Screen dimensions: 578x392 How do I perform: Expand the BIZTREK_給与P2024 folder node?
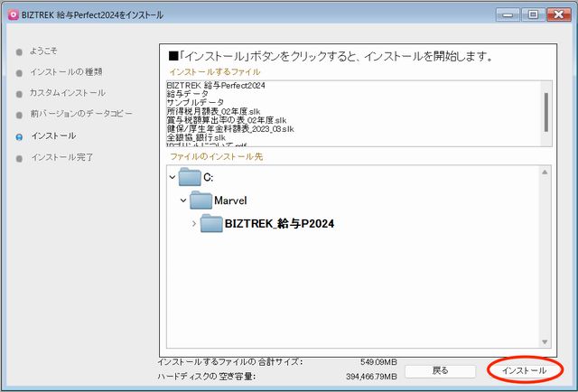click(x=194, y=223)
